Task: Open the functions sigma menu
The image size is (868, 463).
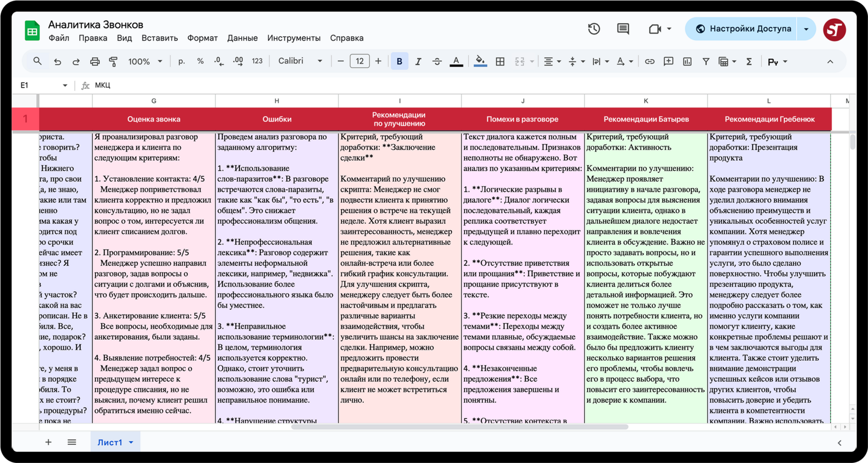Action: (x=749, y=61)
